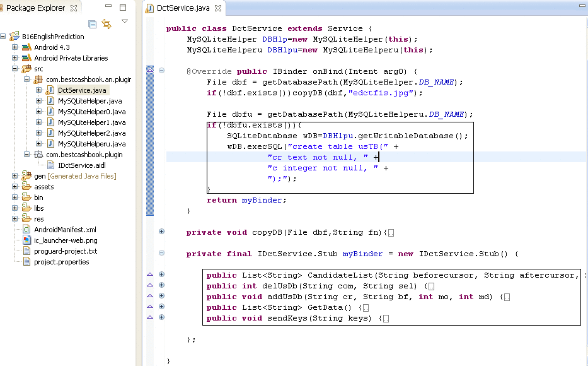Click the res folder icon
Viewport: 588px width, 366px height.
(x=26, y=218)
